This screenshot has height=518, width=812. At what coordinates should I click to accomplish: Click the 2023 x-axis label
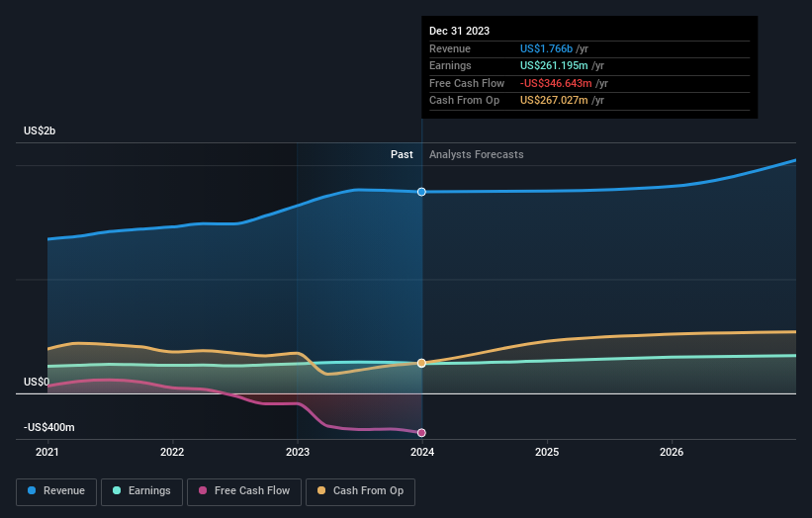298,452
